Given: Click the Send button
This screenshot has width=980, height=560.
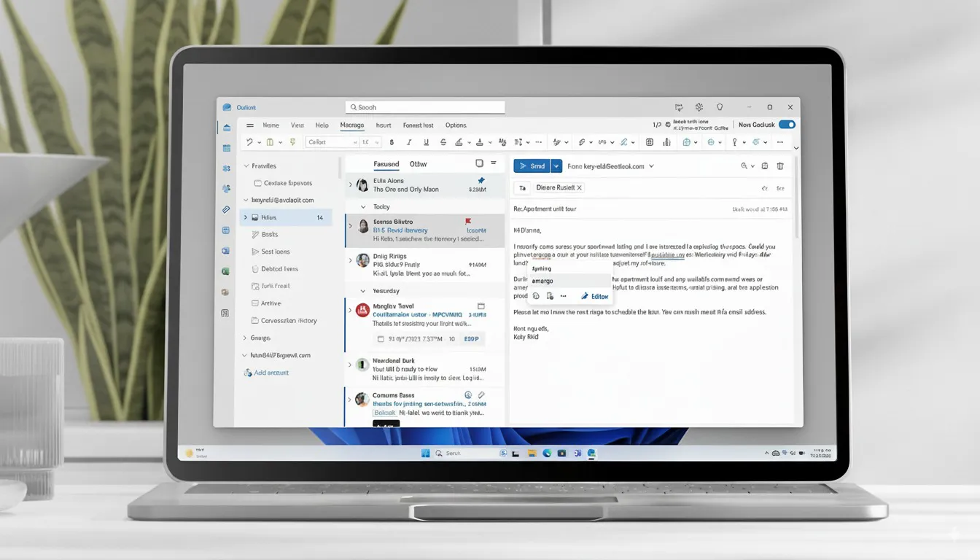Looking at the screenshot, I should 534,166.
